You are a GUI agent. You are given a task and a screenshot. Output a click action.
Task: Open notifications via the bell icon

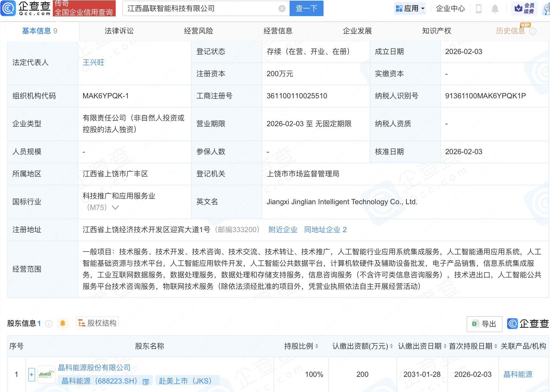point(495,8)
